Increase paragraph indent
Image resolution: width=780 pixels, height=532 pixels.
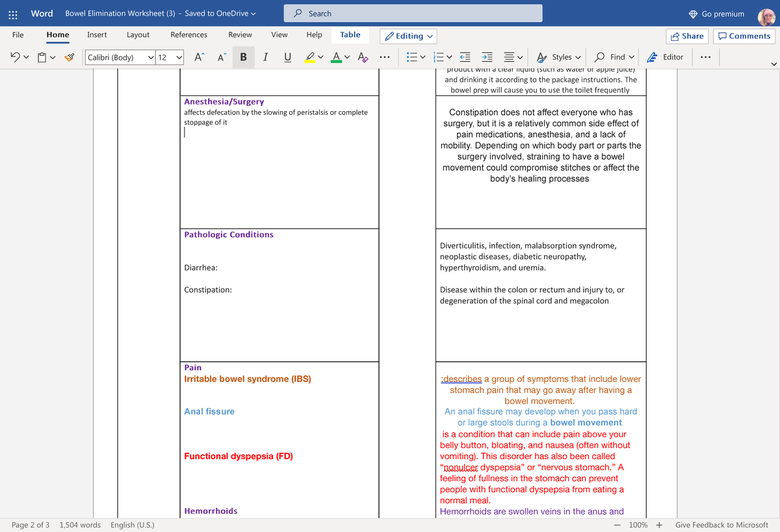486,57
